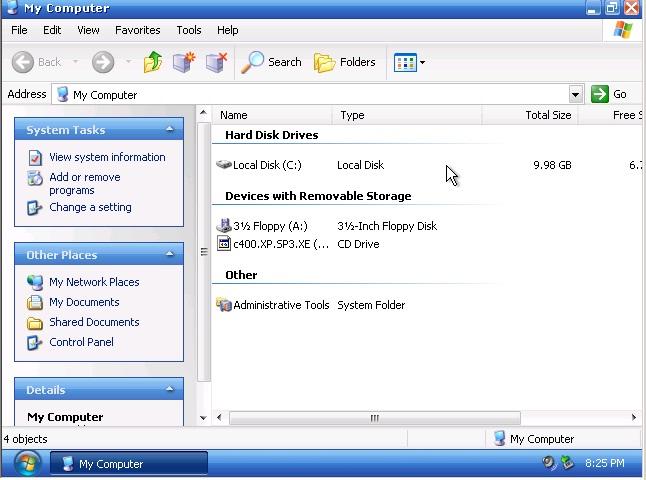Click the horizontal scrollbar thumb
This screenshot has height=480, width=646.
(x=374, y=418)
